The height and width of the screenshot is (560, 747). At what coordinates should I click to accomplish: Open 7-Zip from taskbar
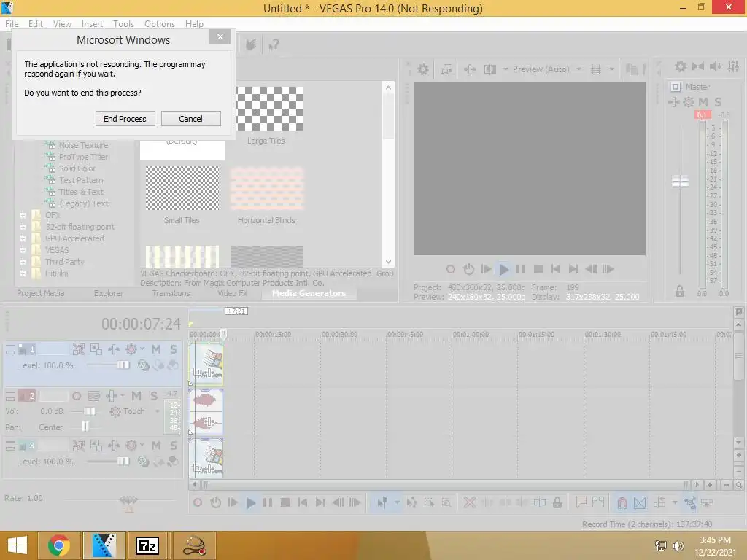click(147, 545)
